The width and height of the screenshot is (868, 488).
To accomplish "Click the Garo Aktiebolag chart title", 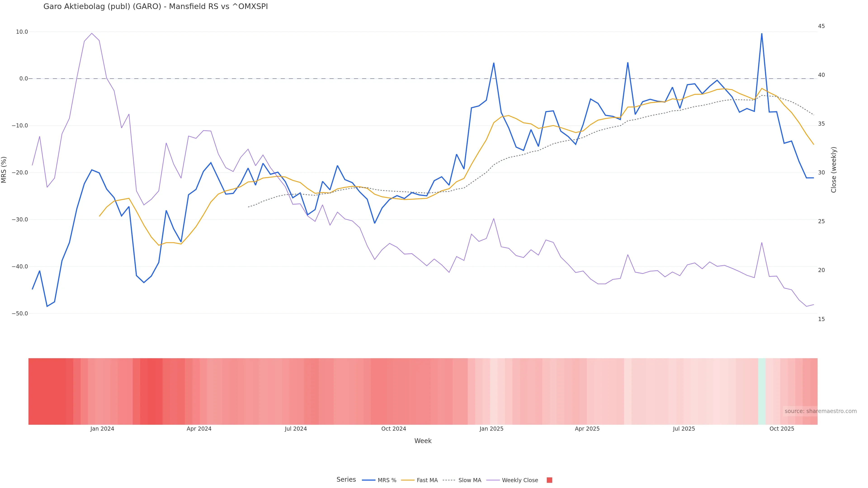I will pos(156,7).
